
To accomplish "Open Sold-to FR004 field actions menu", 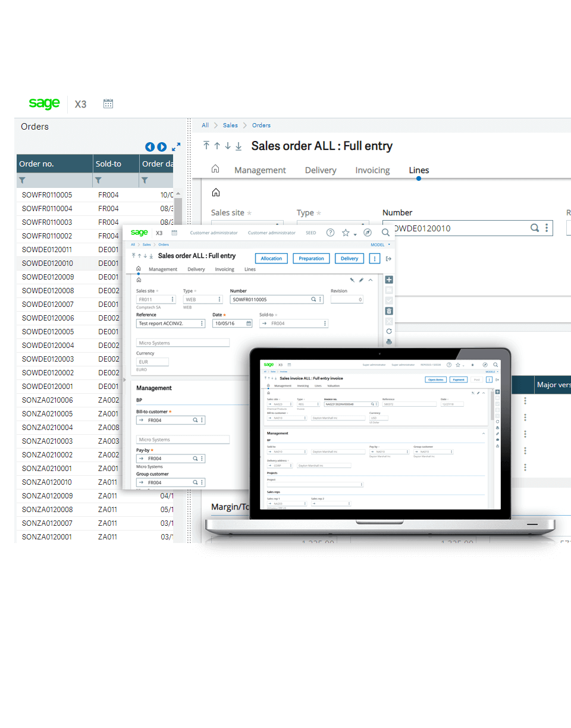I will pyautogui.click(x=325, y=324).
